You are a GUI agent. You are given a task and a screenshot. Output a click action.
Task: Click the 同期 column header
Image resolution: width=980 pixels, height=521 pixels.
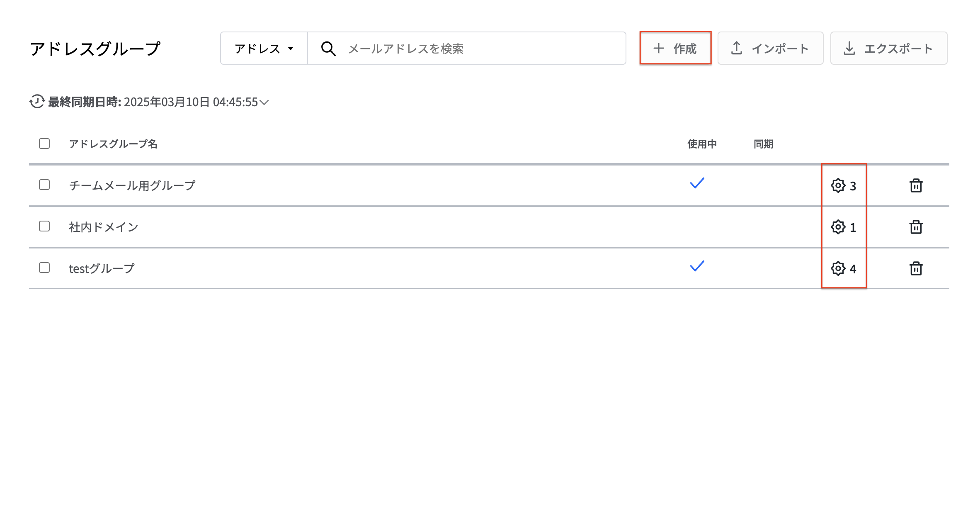tap(763, 144)
